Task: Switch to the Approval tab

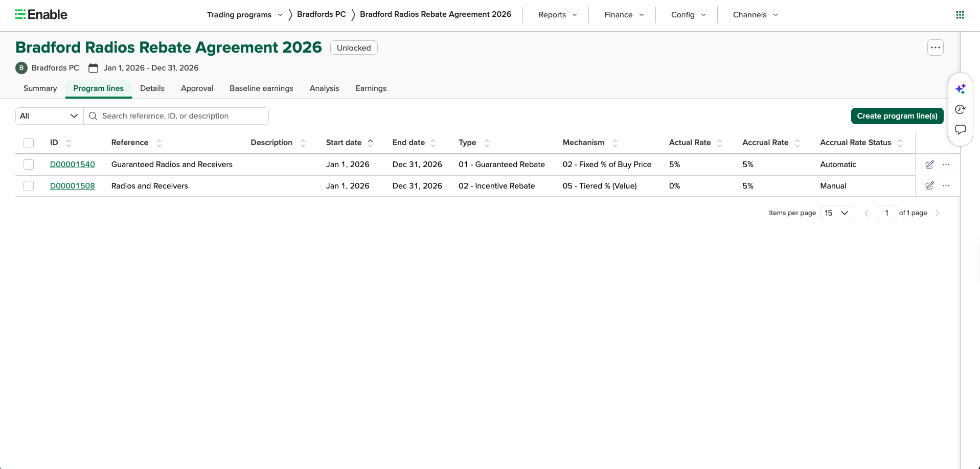Action: (x=197, y=88)
